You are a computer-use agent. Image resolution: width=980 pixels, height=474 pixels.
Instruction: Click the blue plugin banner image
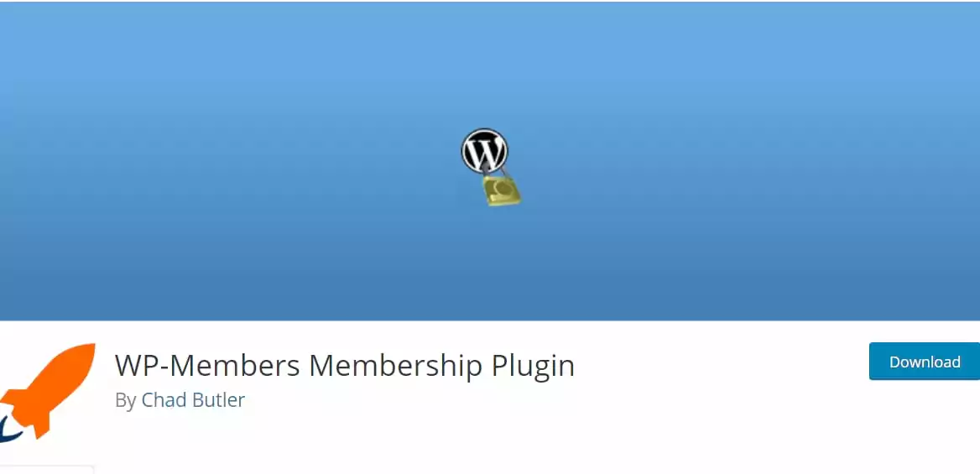pos(490,161)
